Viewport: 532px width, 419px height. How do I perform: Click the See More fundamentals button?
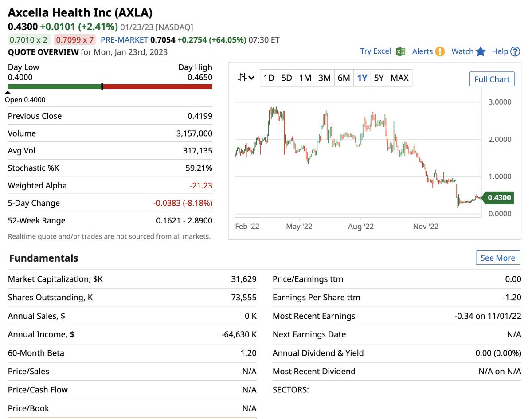(x=498, y=258)
